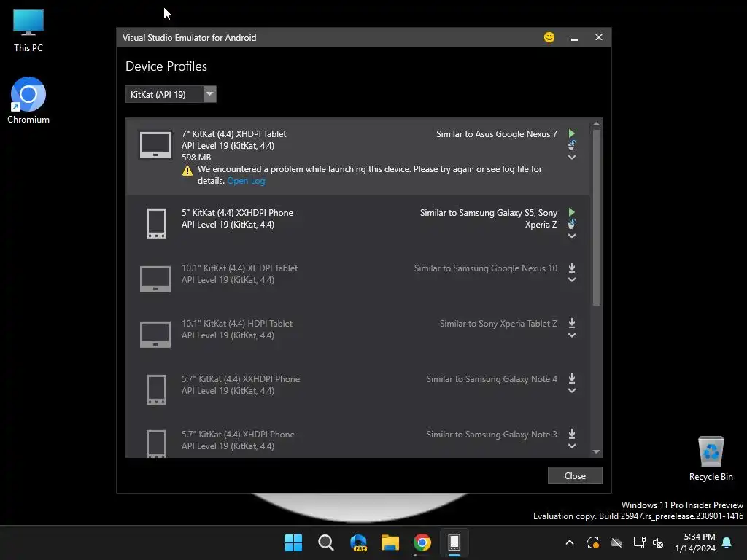Screen dimensions: 747x560
Task: Click 'Similar to Asus Google Nexus 7' text
Action: 496,134
